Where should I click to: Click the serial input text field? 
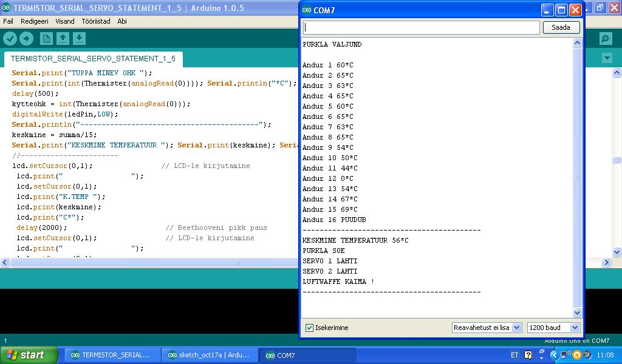coord(421,27)
